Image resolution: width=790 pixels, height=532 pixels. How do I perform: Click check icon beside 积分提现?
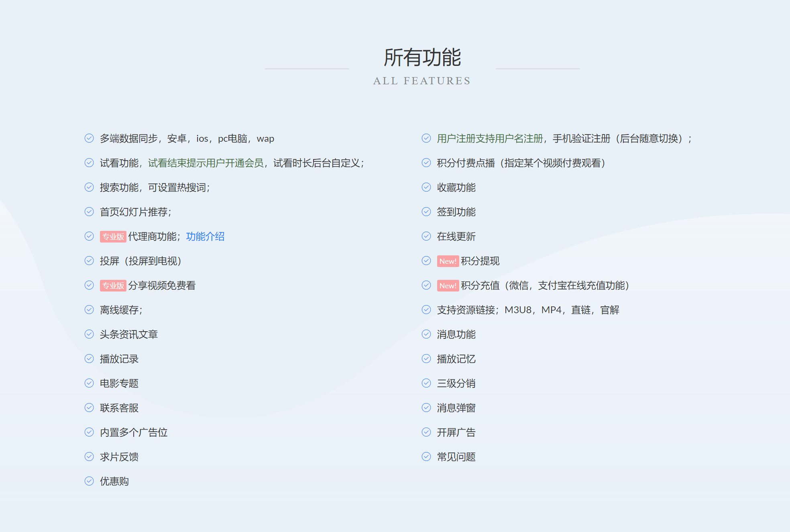426,261
